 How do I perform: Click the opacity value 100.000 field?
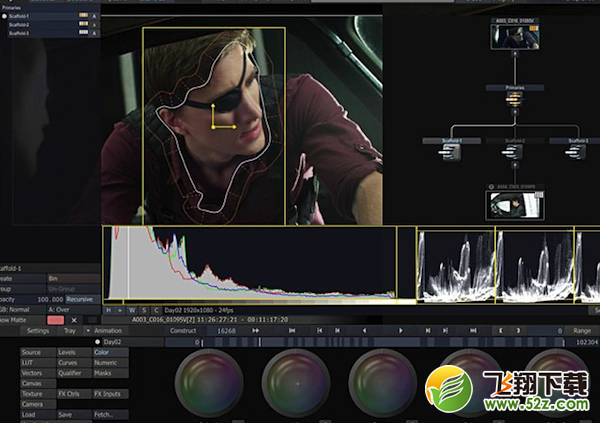pyautogui.click(x=50, y=299)
